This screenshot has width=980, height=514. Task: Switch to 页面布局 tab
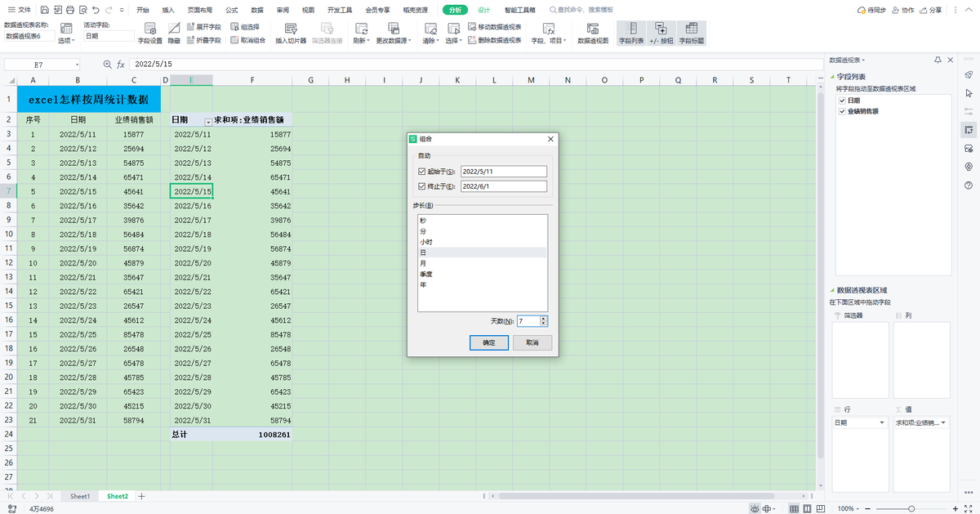[x=200, y=10]
